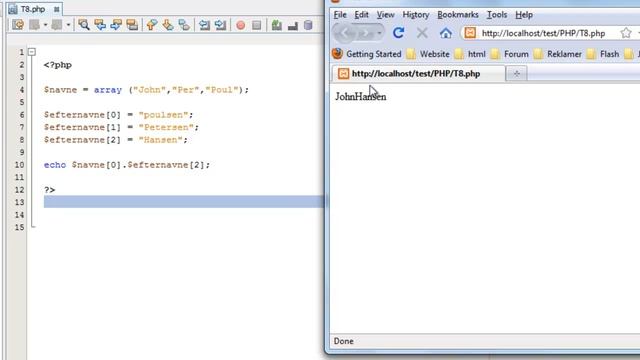Toggle the Highlight Search icon

click(x=132, y=25)
